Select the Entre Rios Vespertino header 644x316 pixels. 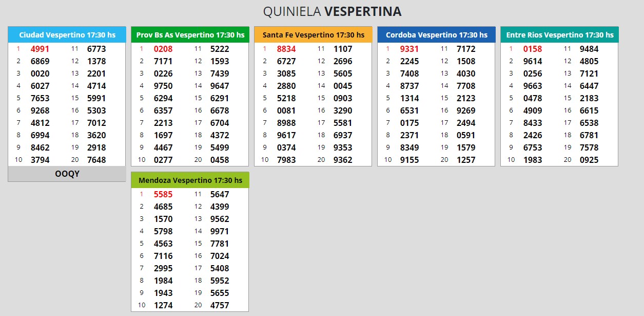tap(559, 35)
